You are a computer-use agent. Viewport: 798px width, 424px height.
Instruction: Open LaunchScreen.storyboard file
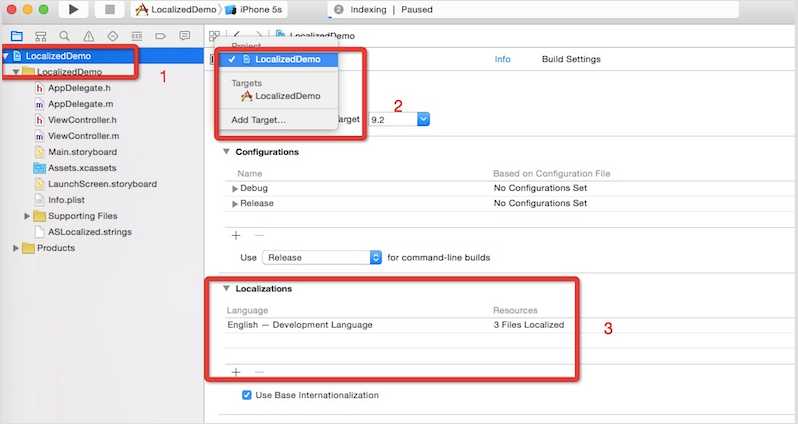(102, 184)
